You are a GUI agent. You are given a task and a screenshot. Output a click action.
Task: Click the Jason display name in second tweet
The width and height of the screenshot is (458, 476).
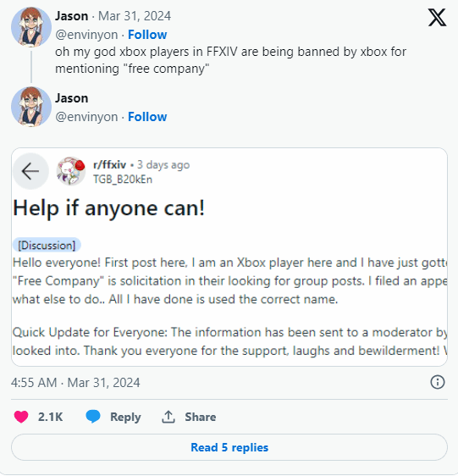72,98
